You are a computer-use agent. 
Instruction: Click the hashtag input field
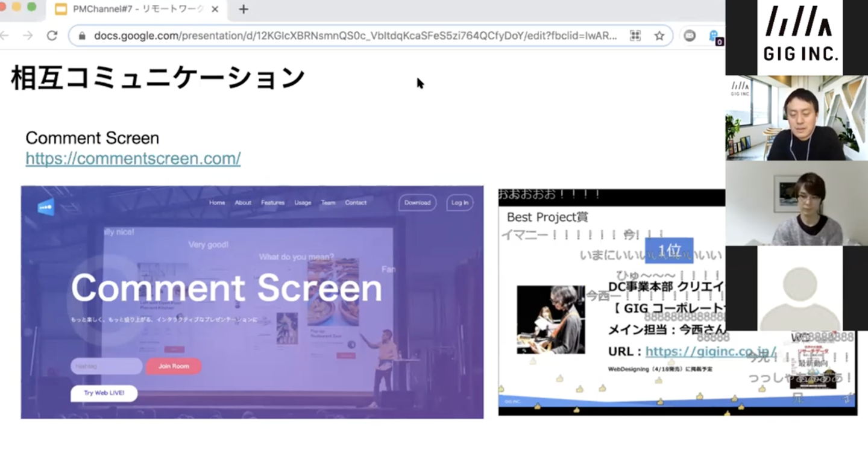tap(107, 366)
